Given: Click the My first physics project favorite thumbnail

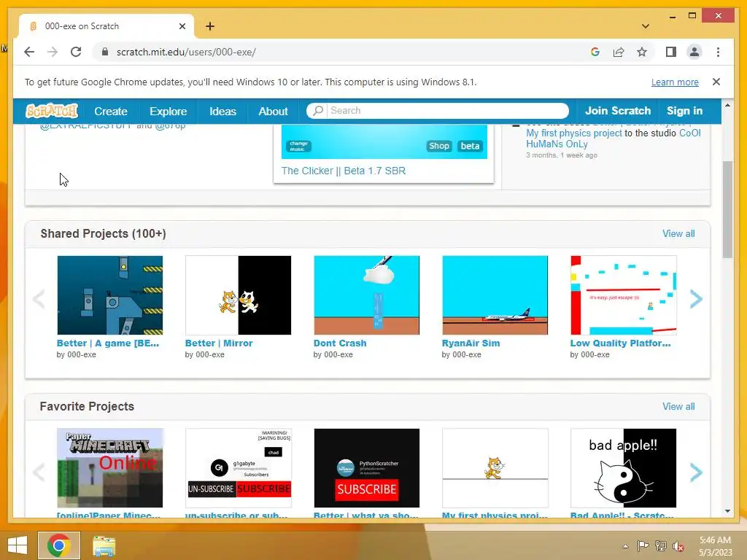Looking at the screenshot, I should (495, 467).
